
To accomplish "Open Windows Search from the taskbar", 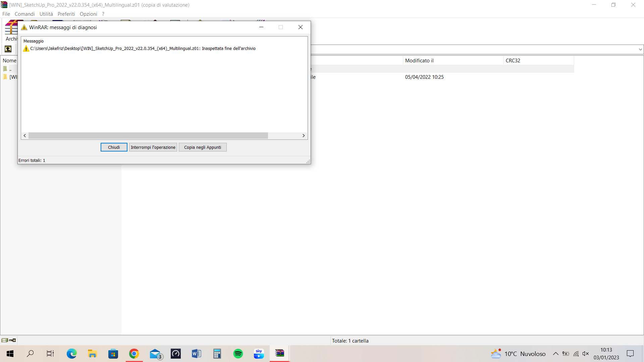I will pos(30,354).
